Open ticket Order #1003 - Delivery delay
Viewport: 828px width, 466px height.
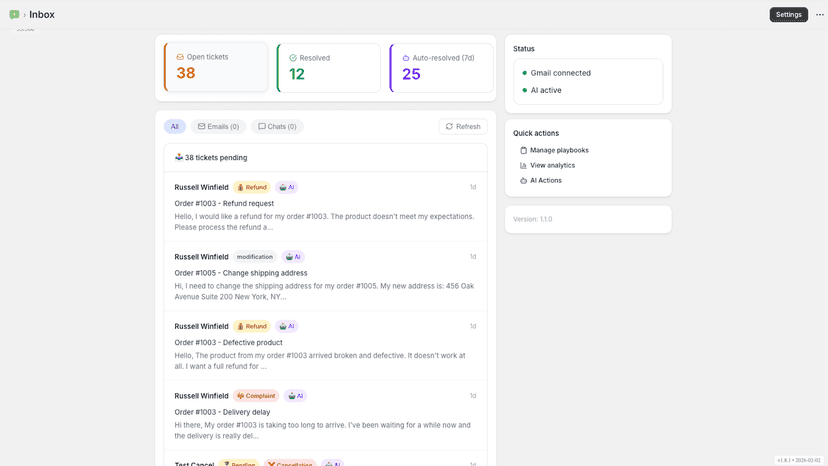325,416
